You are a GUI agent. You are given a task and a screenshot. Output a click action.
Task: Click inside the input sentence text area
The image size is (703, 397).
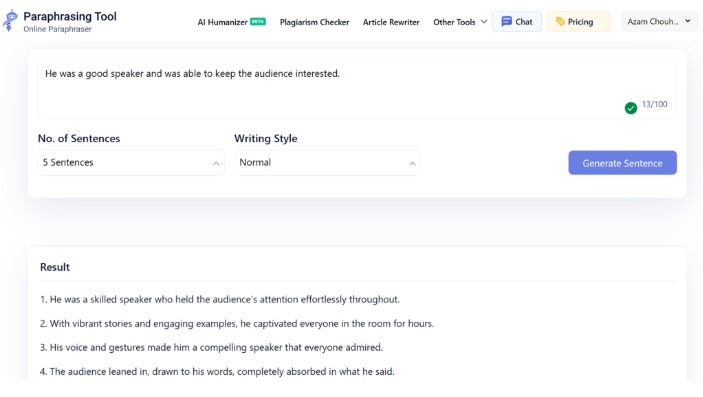pyautogui.click(x=356, y=88)
